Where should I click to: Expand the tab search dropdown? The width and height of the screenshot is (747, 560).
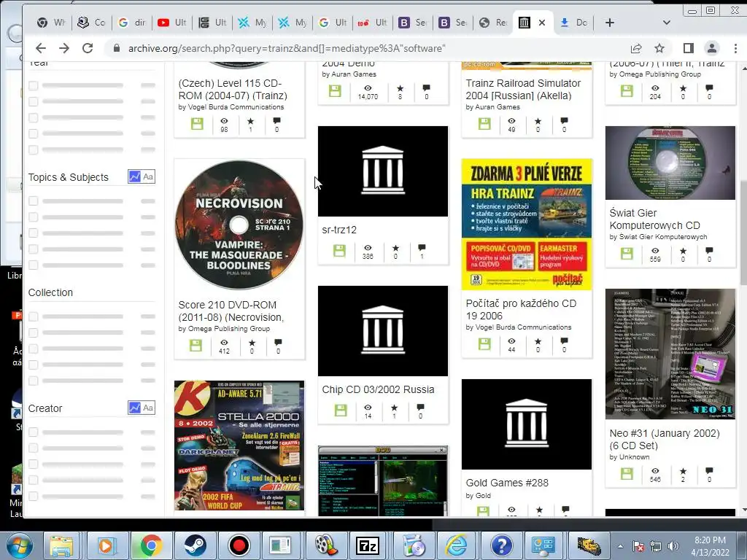coord(667,23)
